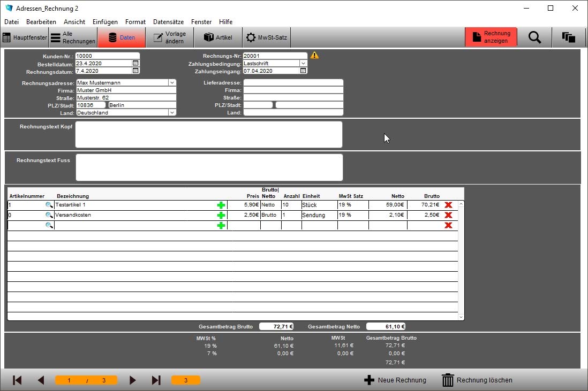
Task: Click the green plus on Versandkosten row
Action: pos(221,215)
